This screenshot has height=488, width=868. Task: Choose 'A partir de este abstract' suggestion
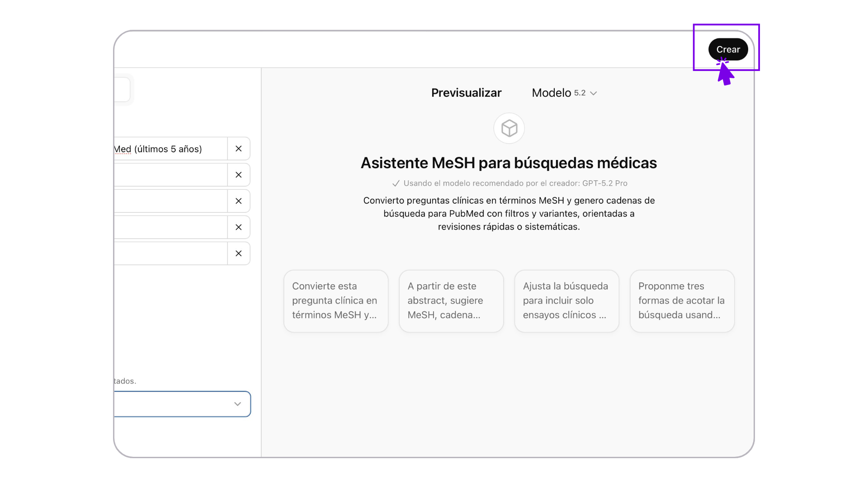pyautogui.click(x=451, y=301)
